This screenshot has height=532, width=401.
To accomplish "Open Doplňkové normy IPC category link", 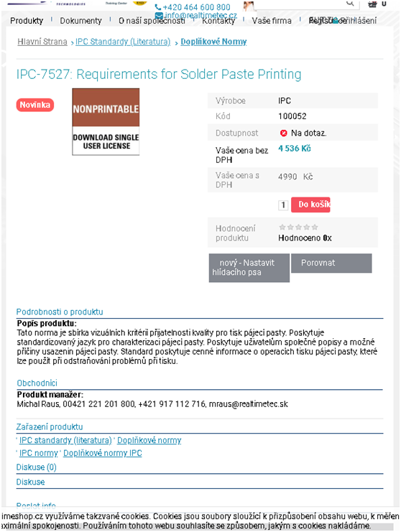I will 103,453.
